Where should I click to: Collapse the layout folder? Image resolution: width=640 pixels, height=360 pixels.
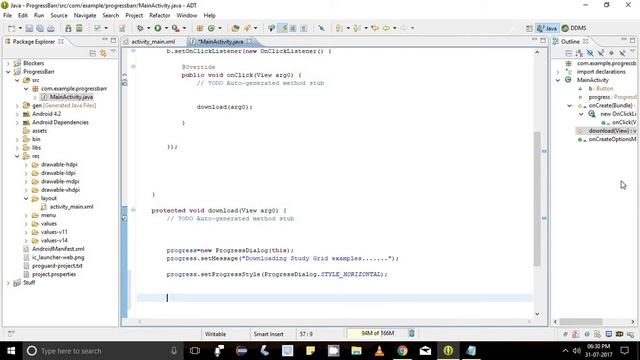(x=26, y=199)
